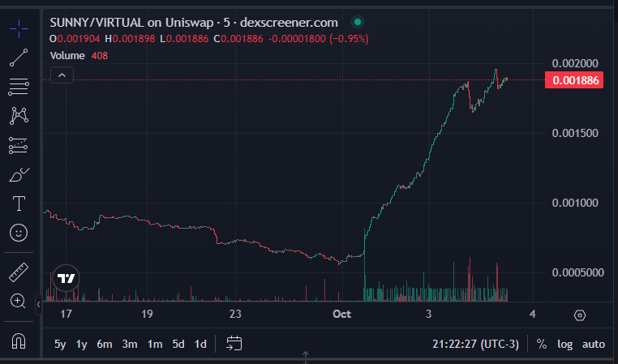
Task: Open the Fibonacci retracement tools
Action: [19, 87]
